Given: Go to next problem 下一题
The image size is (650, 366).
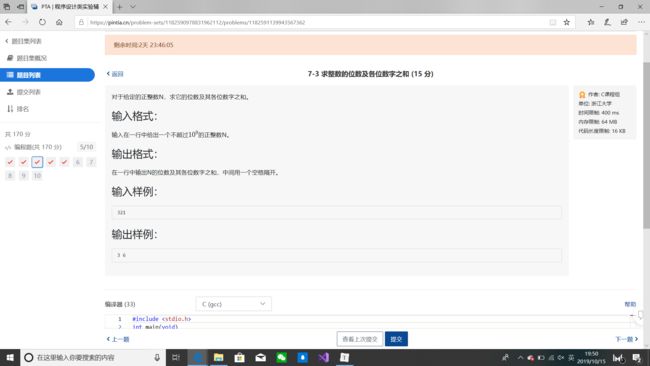Looking at the screenshot, I should (627, 339).
